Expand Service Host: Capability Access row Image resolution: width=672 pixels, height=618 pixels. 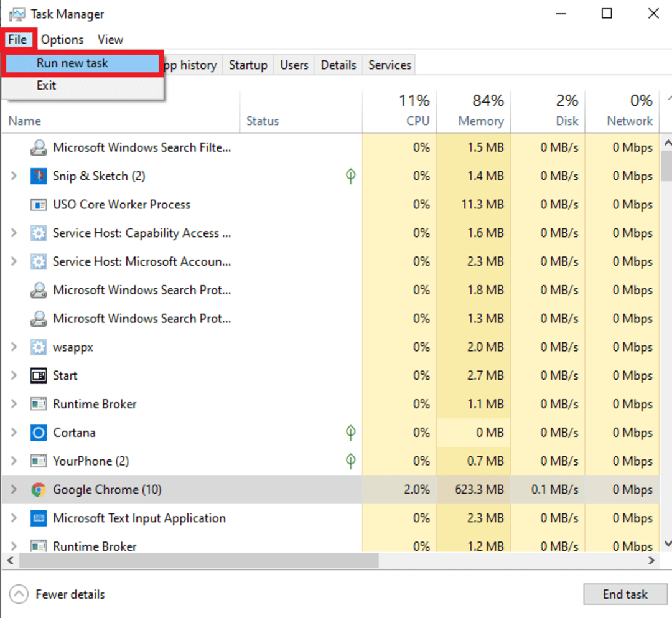pos(14,233)
